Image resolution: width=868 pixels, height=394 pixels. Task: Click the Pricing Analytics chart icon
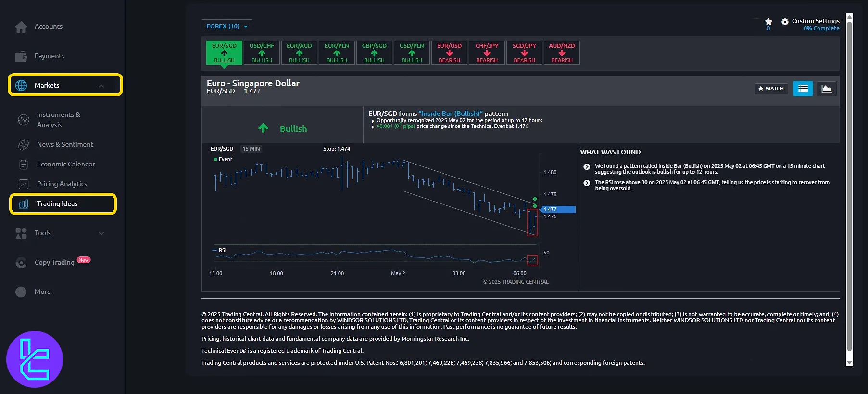coord(24,184)
